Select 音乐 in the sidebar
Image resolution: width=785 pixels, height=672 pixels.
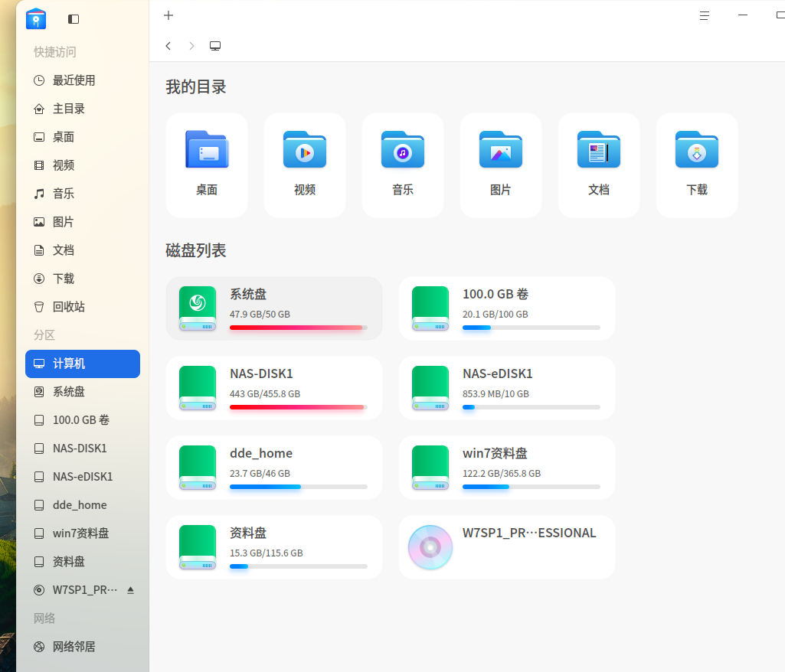click(83, 194)
